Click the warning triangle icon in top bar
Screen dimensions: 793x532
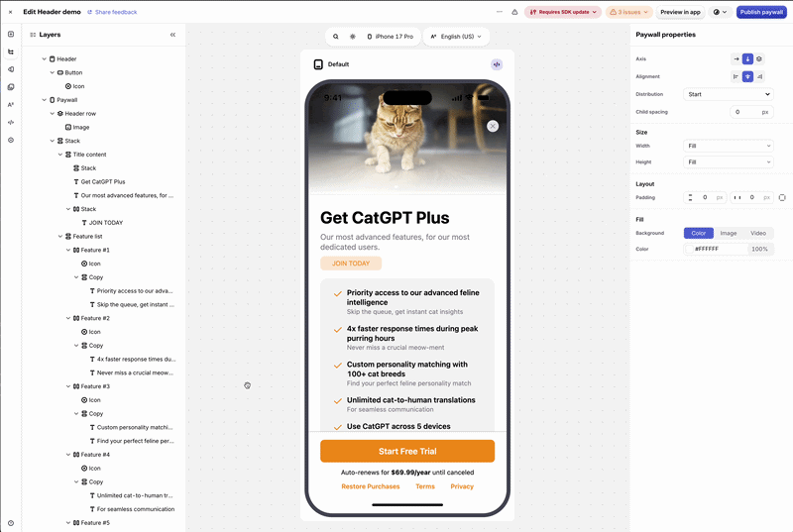[514, 12]
